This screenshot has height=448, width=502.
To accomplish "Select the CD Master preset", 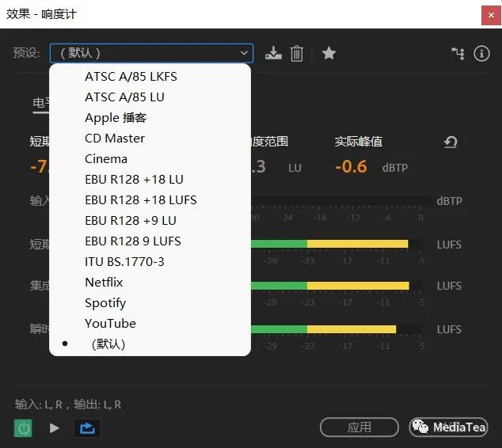I will (x=150, y=139).
